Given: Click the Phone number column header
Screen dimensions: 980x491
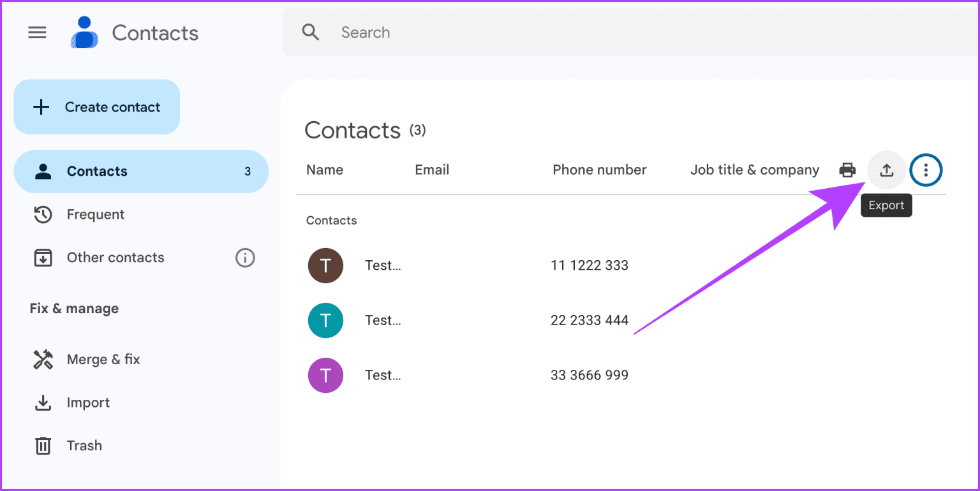Looking at the screenshot, I should pyautogui.click(x=600, y=170).
